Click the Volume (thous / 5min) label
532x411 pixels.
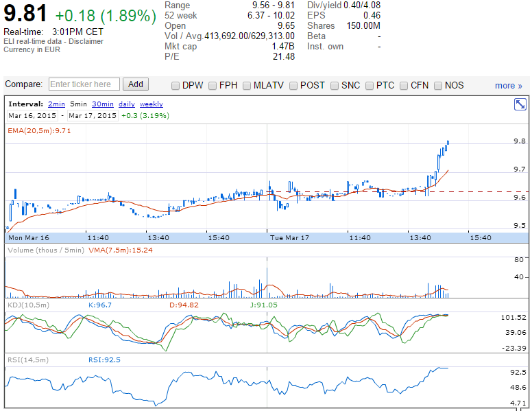[46, 250]
